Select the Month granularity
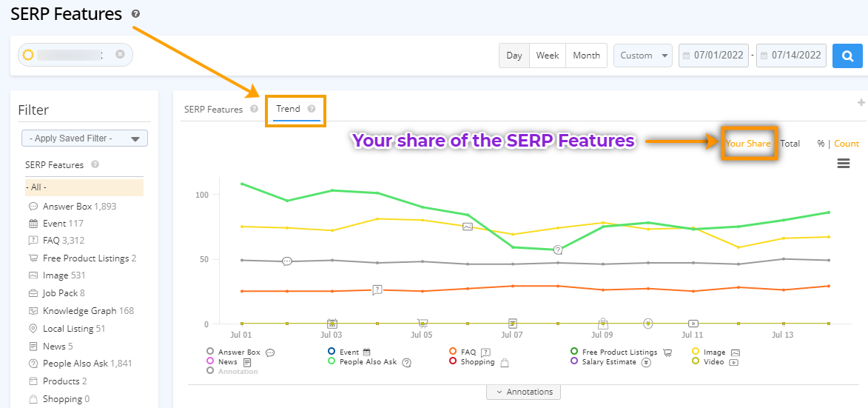 586,56
